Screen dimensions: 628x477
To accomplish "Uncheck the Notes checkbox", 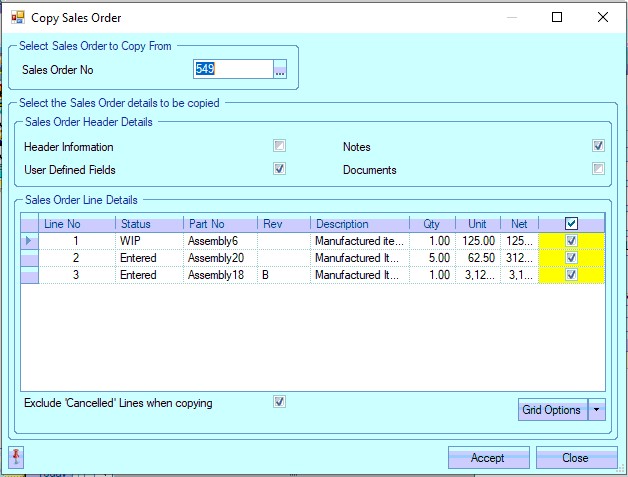I will tap(598, 146).
